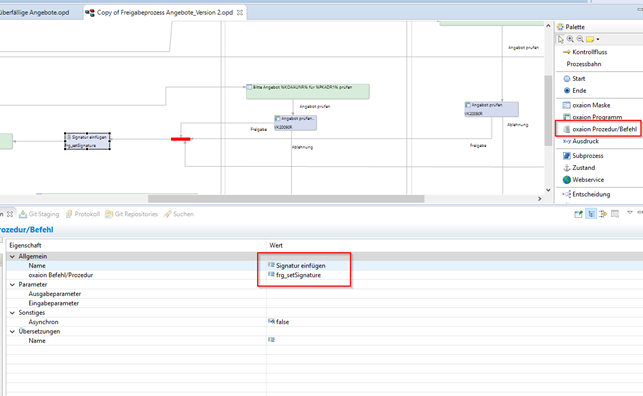Click the Wert column header
Screen dimensions: 643x396
pyautogui.click(x=454, y=245)
